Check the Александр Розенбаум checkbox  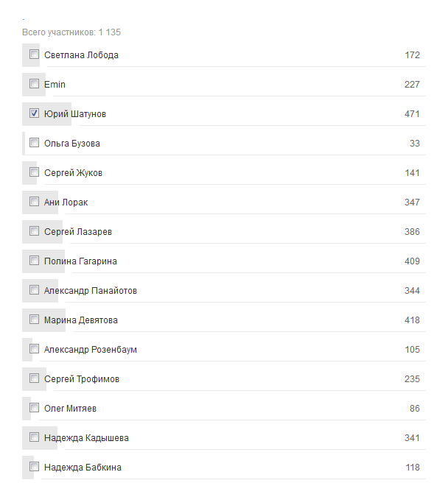34,349
